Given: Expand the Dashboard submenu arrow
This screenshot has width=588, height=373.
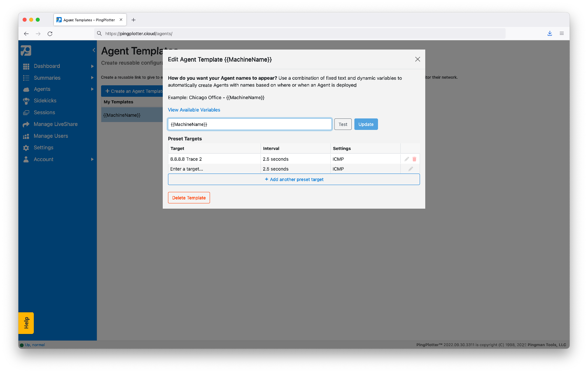Looking at the screenshot, I should click(x=92, y=66).
